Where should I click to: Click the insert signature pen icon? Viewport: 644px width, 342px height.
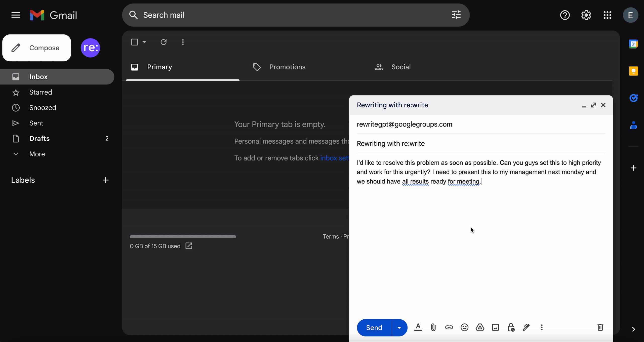pos(526,327)
